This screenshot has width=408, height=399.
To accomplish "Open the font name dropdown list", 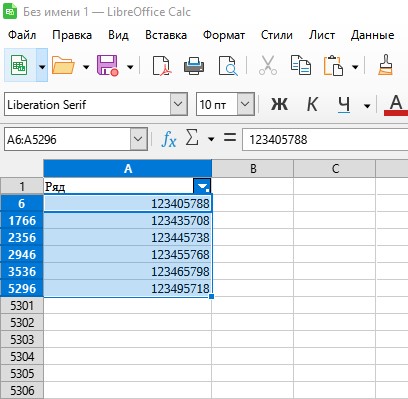I will click(x=179, y=104).
